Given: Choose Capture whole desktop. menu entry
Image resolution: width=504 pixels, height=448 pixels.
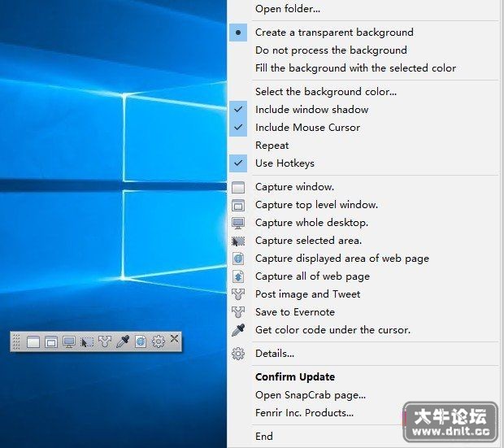Looking at the screenshot, I should coord(363,223).
